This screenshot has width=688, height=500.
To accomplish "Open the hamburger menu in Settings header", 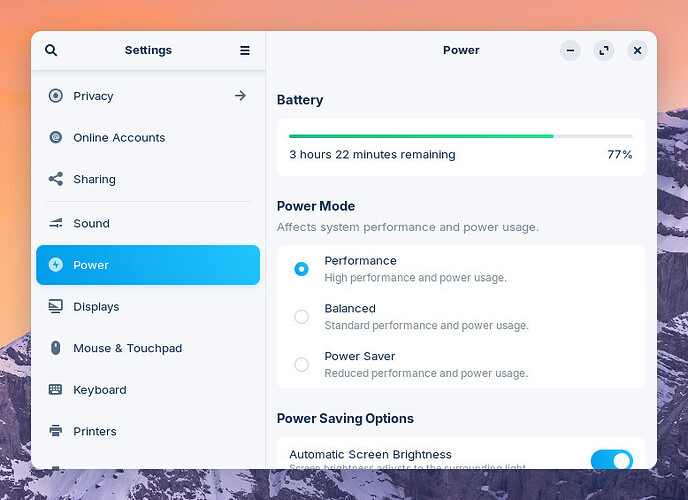I will 245,50.
